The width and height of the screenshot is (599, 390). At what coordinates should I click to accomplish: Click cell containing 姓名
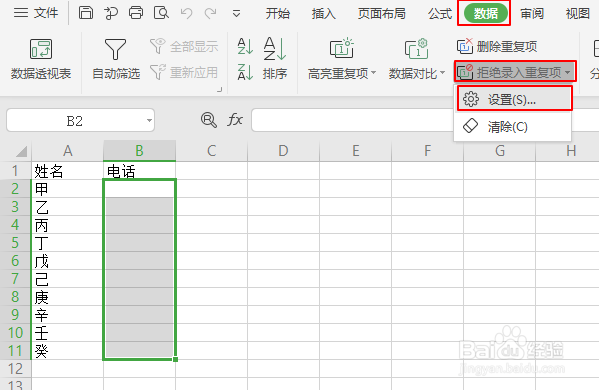[x=67, y=171]
